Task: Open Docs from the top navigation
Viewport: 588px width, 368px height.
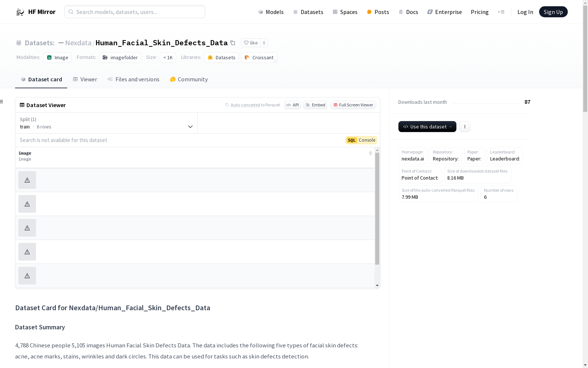Action: [x=408, y=12]
